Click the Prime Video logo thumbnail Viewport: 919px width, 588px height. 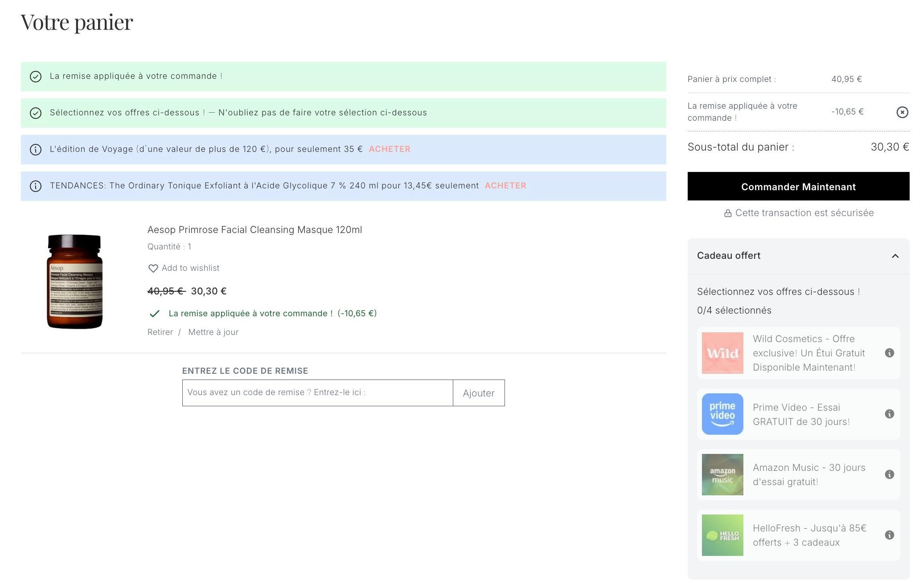[722, 414]
